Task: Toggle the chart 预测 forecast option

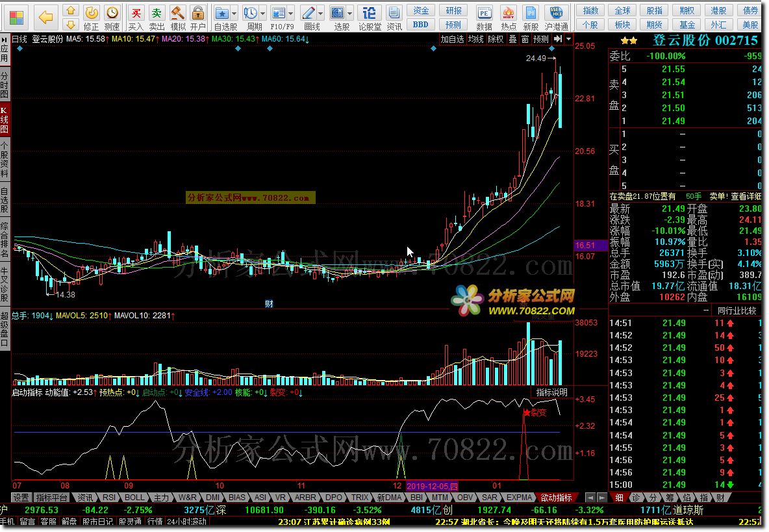Action: pyautogui.click(x=541, y=39)
